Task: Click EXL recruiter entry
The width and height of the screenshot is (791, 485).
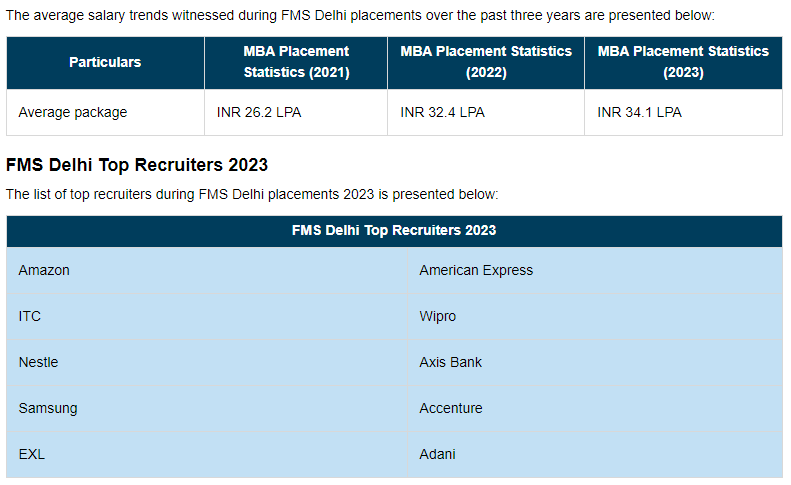Action: pos(32,454)
